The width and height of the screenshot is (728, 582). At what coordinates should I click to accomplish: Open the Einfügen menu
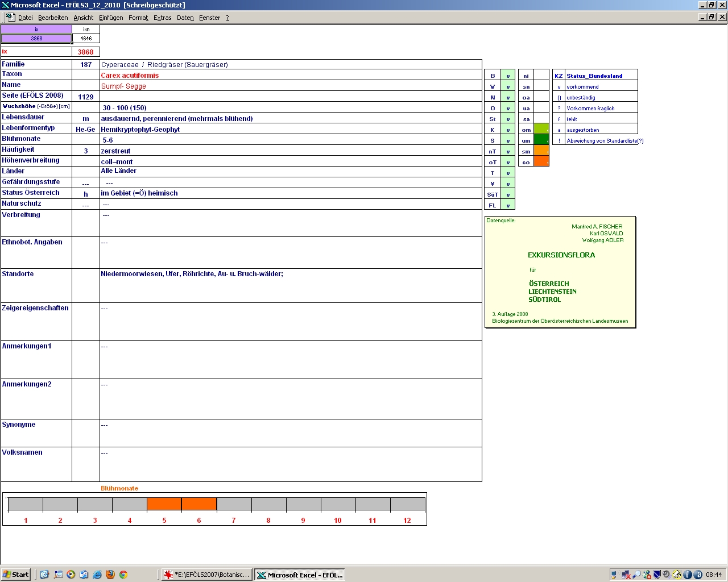coord(111,18)
